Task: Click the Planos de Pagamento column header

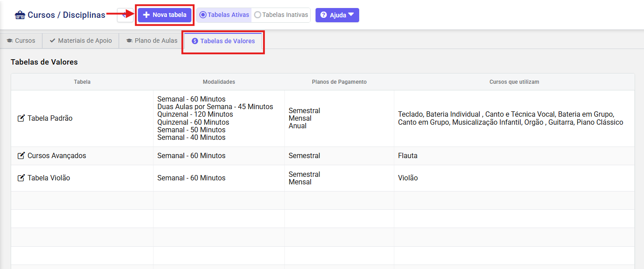Action: coord(339,82)
